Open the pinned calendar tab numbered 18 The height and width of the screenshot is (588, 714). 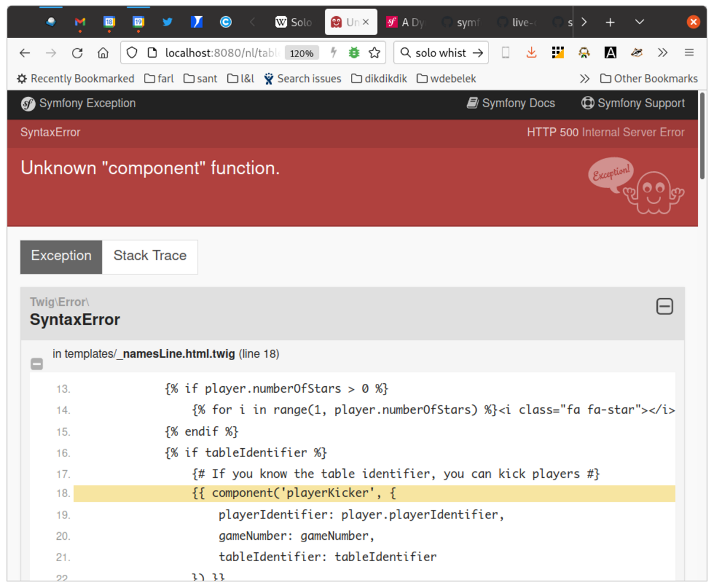click(x=109, y=22)
